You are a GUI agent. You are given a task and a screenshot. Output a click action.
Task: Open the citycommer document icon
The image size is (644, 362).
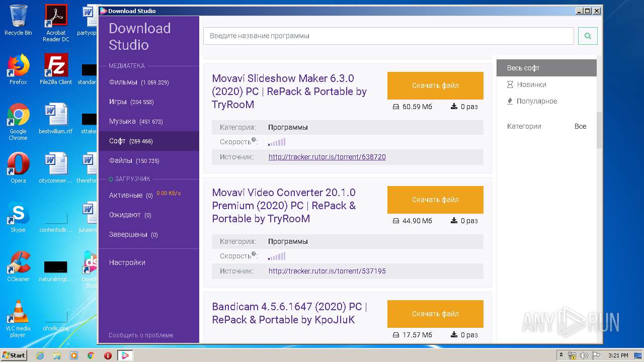point(56,168)
